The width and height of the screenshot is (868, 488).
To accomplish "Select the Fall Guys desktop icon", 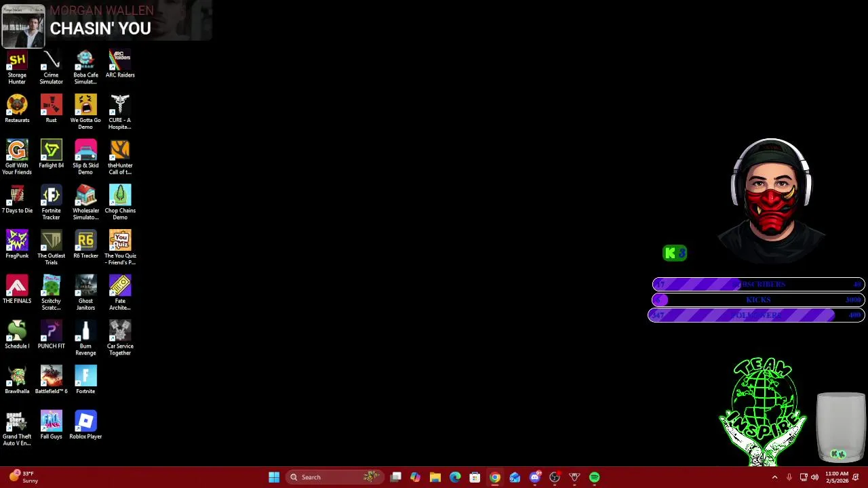I will point(51,426).
